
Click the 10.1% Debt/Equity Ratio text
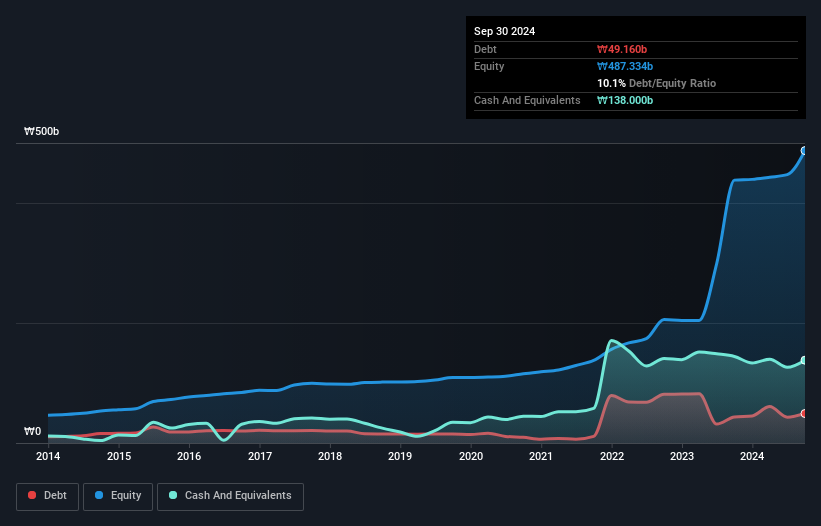point(656,83)
